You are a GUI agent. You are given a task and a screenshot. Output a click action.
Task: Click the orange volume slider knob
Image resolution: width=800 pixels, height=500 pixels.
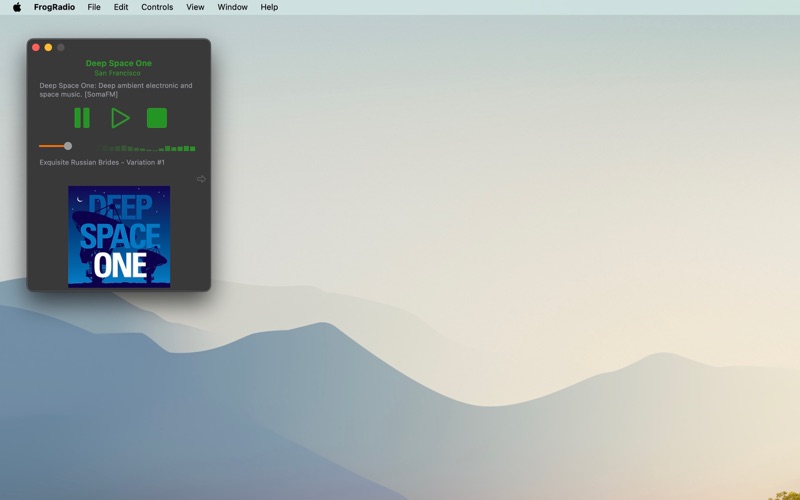[x=68, y=146]
